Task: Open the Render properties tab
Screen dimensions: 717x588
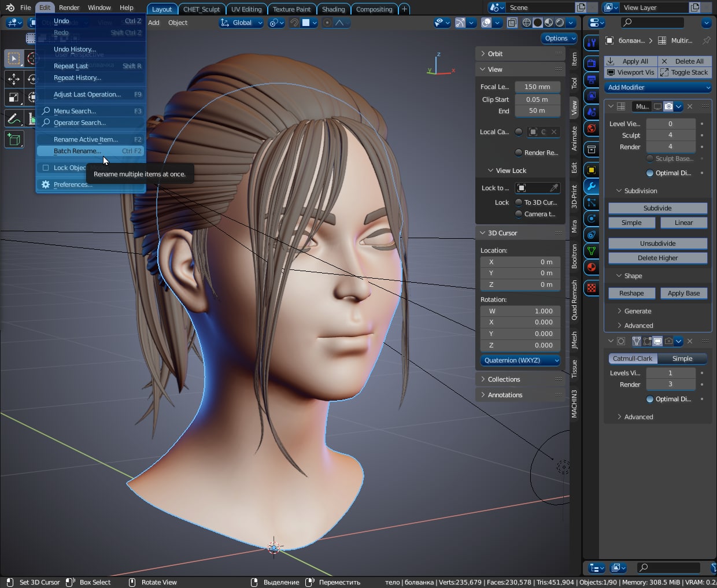Action: click(592, 63)
